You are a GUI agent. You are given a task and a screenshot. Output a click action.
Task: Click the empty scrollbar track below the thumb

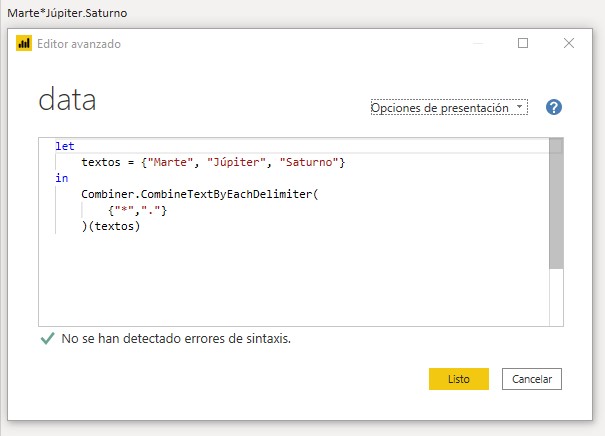click(x=556, y=297)
